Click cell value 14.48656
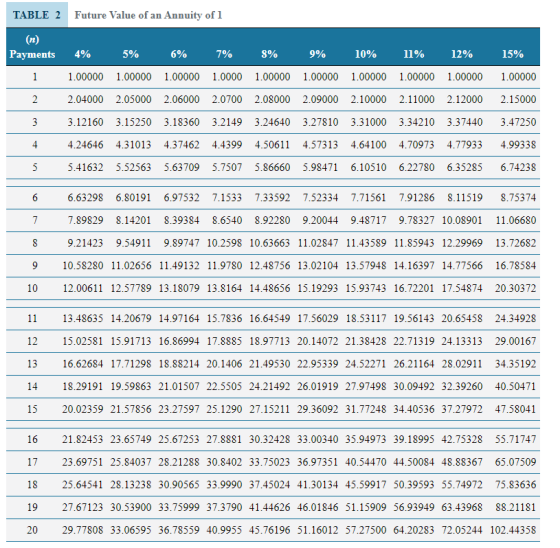560x548 pixels. coord(270,288)
